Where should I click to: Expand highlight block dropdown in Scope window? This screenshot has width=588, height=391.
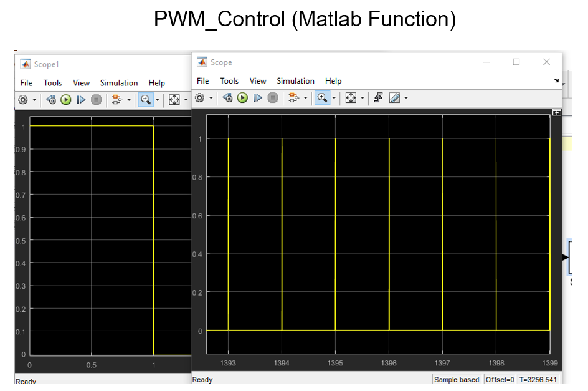305,98
